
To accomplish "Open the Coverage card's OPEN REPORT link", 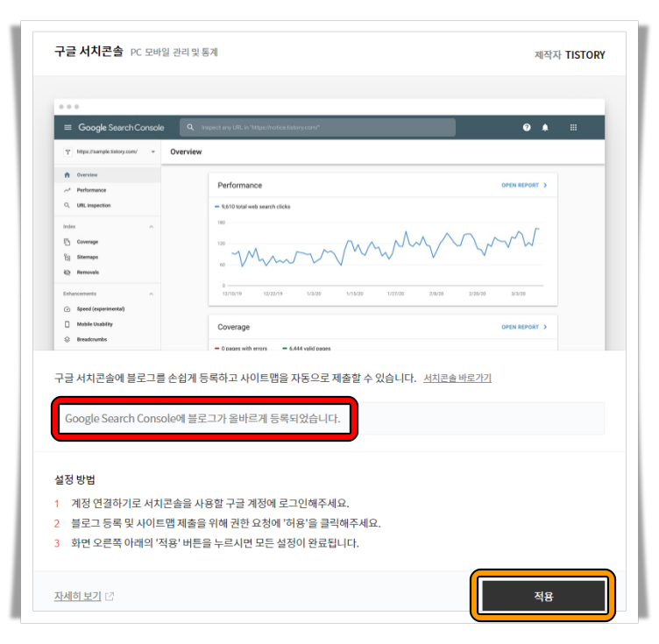I will click(x=524, y=327).
